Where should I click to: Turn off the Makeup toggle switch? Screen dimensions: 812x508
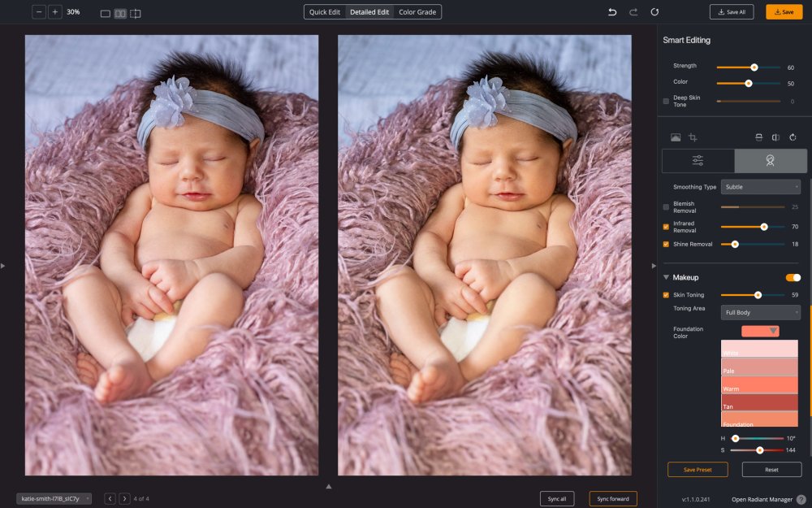793,277
